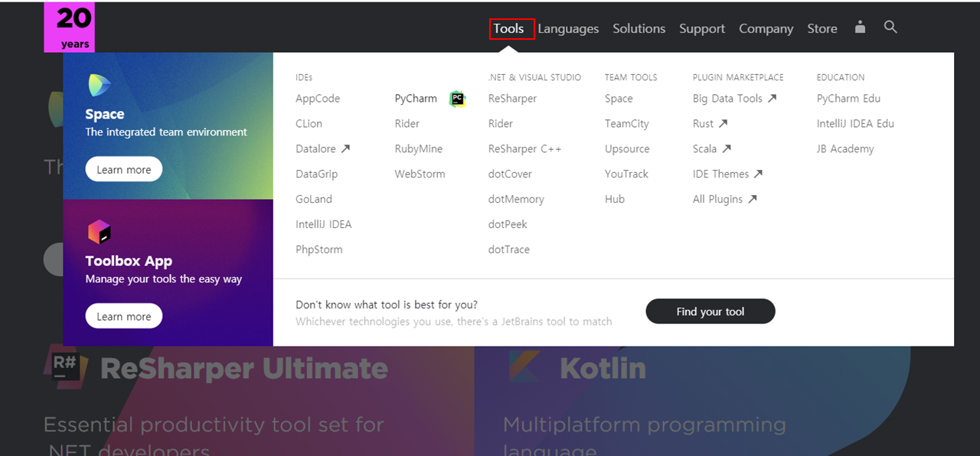Open the ReSharper link
This screenshot has height=456, width=980.
512,99
